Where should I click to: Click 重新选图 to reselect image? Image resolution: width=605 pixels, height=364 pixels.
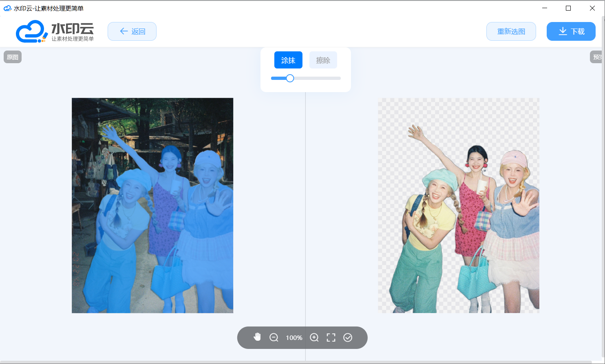[x=511, y=31]
